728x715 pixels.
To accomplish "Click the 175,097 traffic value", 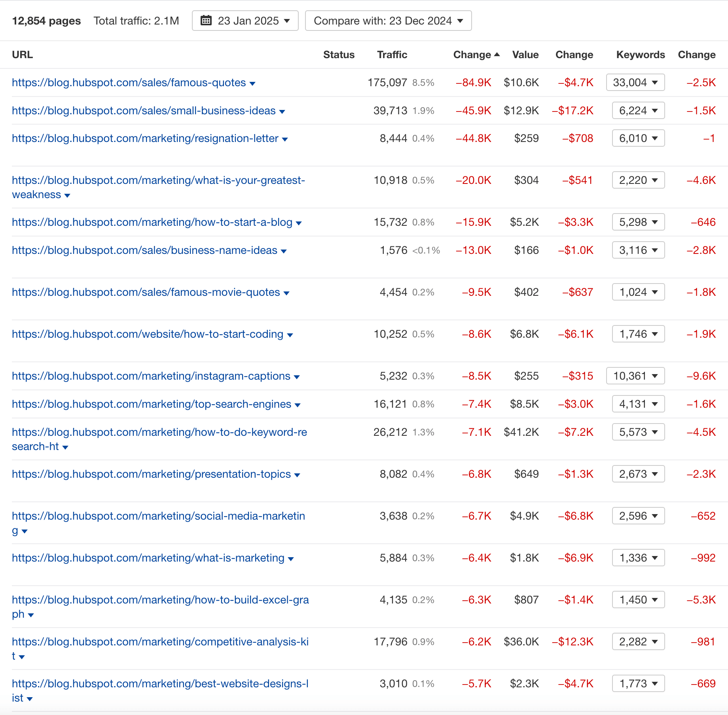I will click(387, 82).
